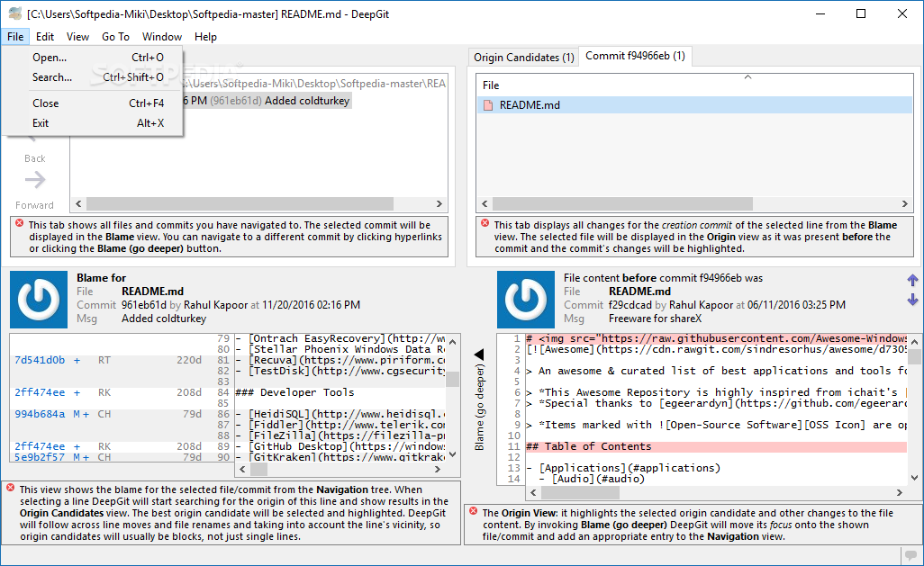Open commit link 2ff474ee on line 84
The image size is (924, 566).
[x=40, y=392]
